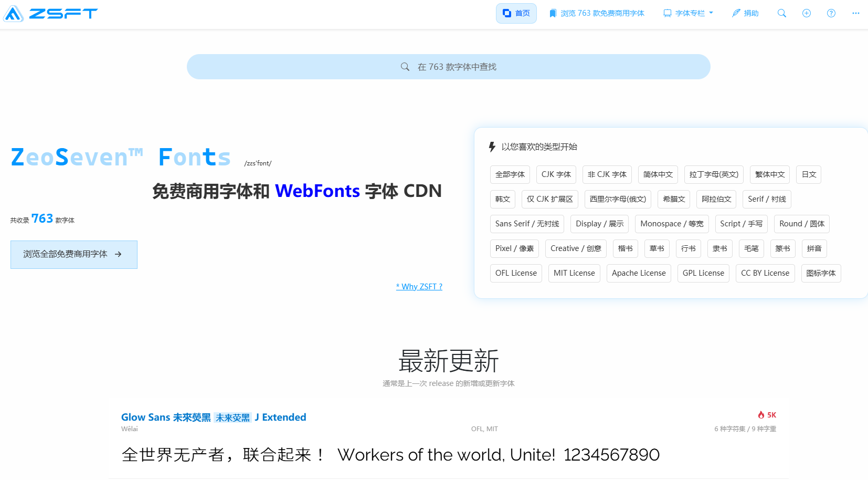This screenshot has width=868, height=480.
Task: Click the 捐助 donate pen icon
Action: 736,13
